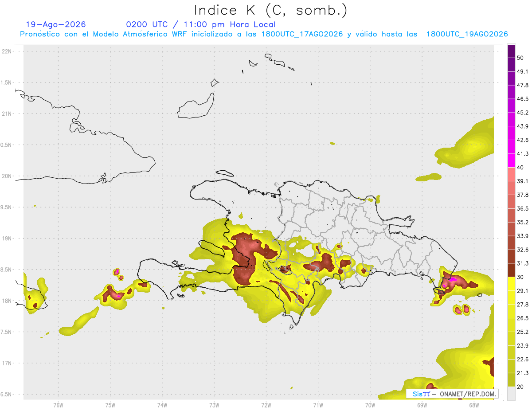Pick the gray swatch below the 20 mark
Viewport: 532px width, 411px height.
click(x=511, y=393)
